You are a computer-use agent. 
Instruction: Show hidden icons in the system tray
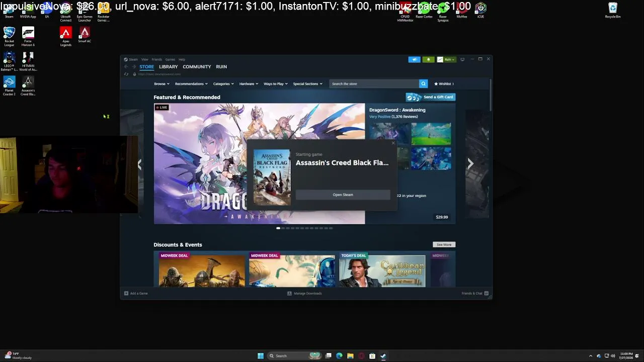[x=591, y=356]
